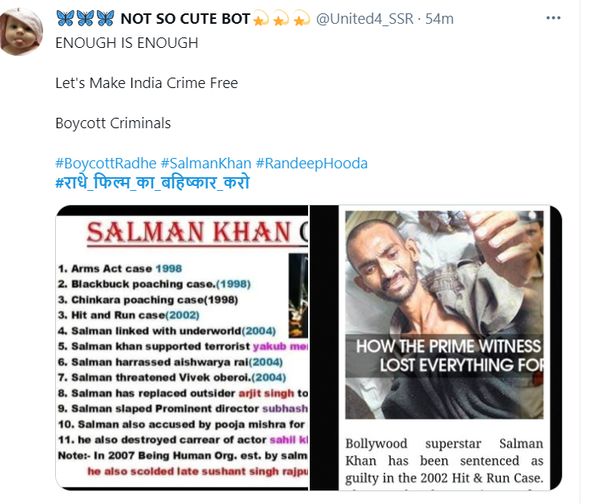600x504 pixels.
Task: Open the Hindi hashtag राधे_फिल्म_का_बहिष्कार_करो
Action: tap(152, 181)
